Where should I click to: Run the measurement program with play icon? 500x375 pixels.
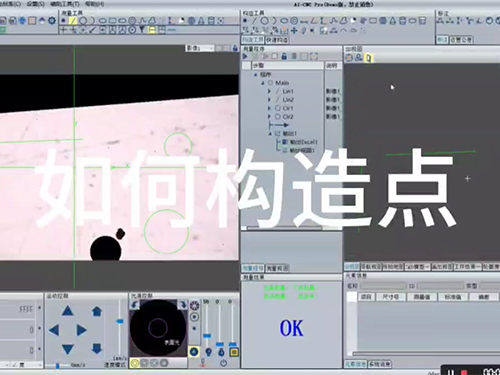(x=245, y=56)
